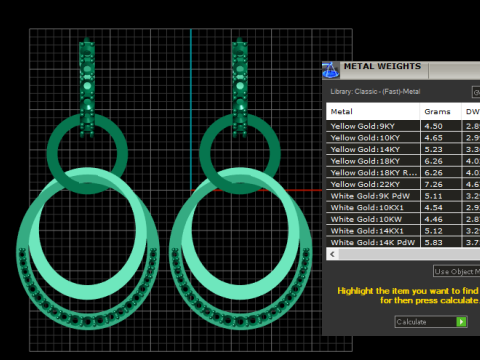Click the green arrow on Calculate

[461, 322]
